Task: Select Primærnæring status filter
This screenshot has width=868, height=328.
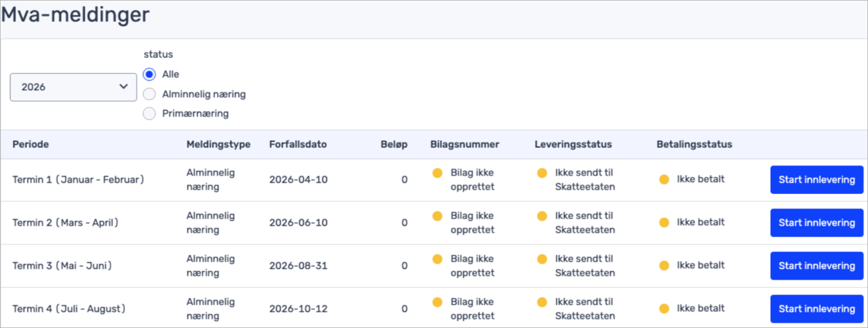Action: 149,114
